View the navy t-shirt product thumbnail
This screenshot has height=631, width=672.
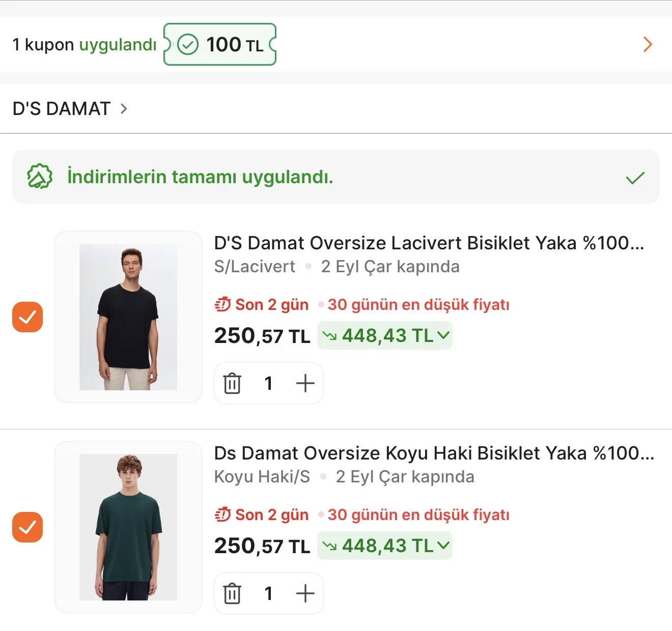click(x=128, y=317)
